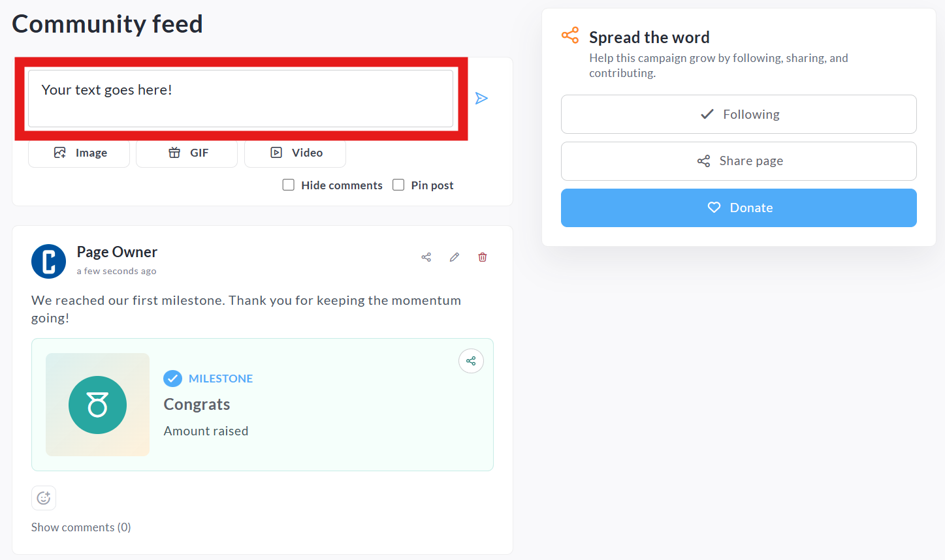Open the Page Owner name link

click(x=117, y=252)
